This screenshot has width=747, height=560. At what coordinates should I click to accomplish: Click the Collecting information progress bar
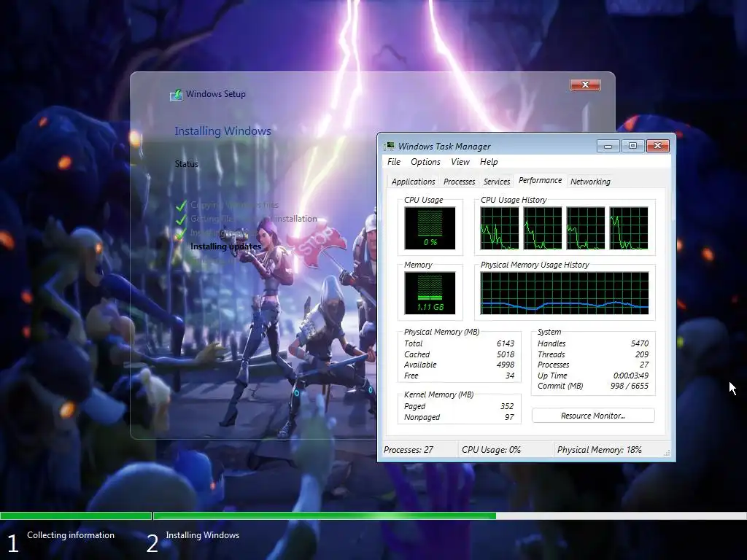(x=76, y=516)
